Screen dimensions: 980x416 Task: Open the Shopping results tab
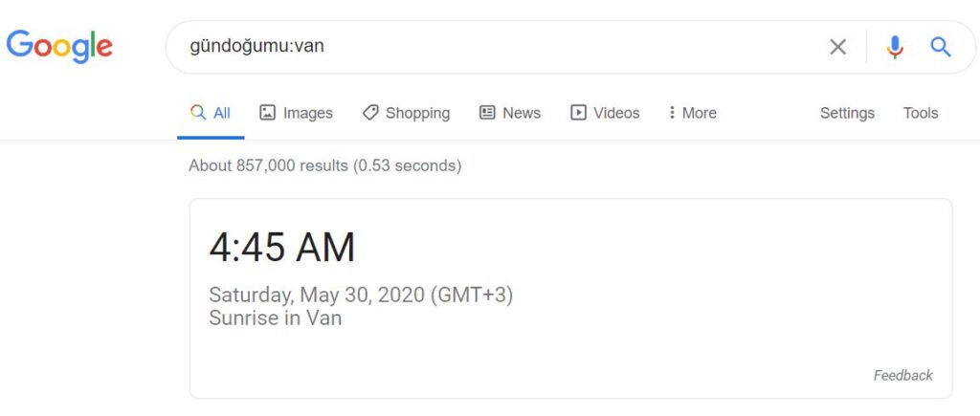point(406,113)
